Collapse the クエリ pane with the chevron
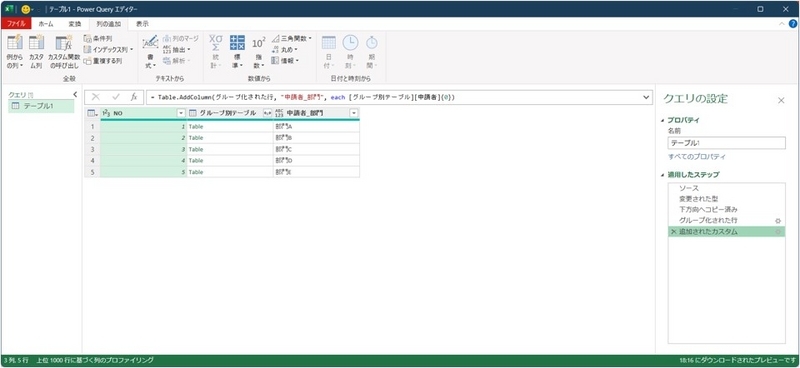The height and width of the screenshot is (368, 800). [75, 94]
